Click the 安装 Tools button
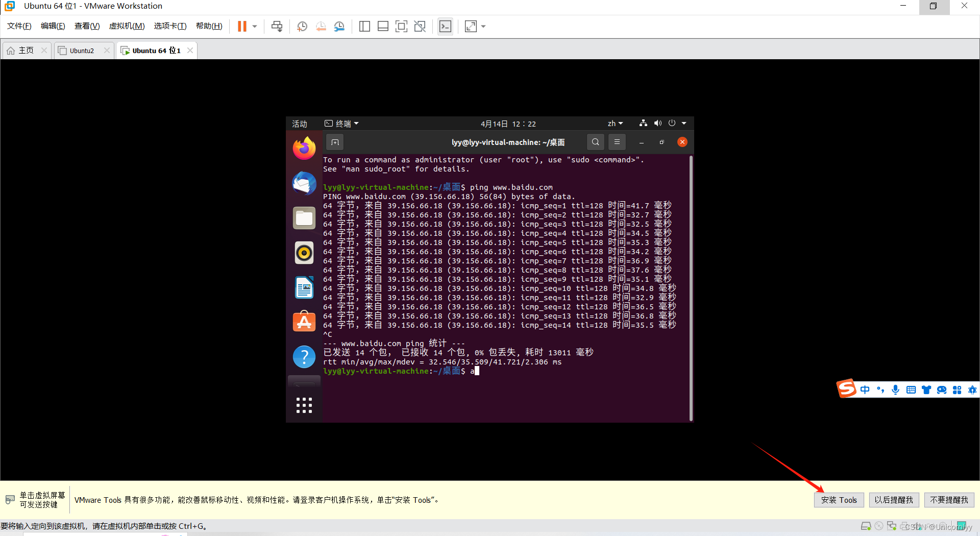The height and width of the screenshot is (536, 980). [839, 500]
